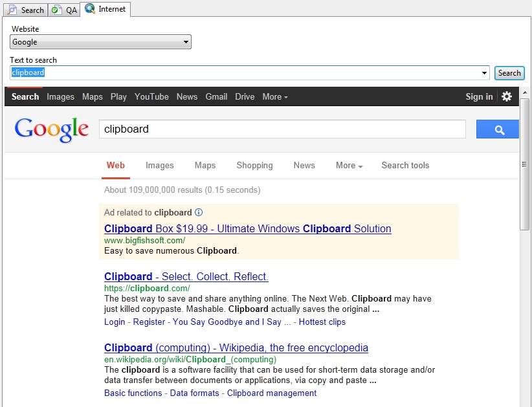Viewport: 532px width, 407px height.
Task: Select the Web results tab
Action: point(116,165)
